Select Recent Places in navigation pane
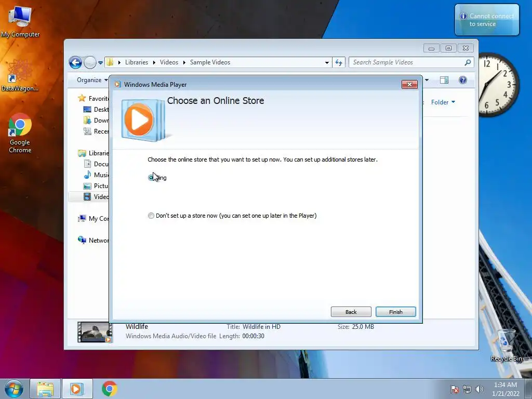This screenshot has width=532, height=399. coord(96,131)
